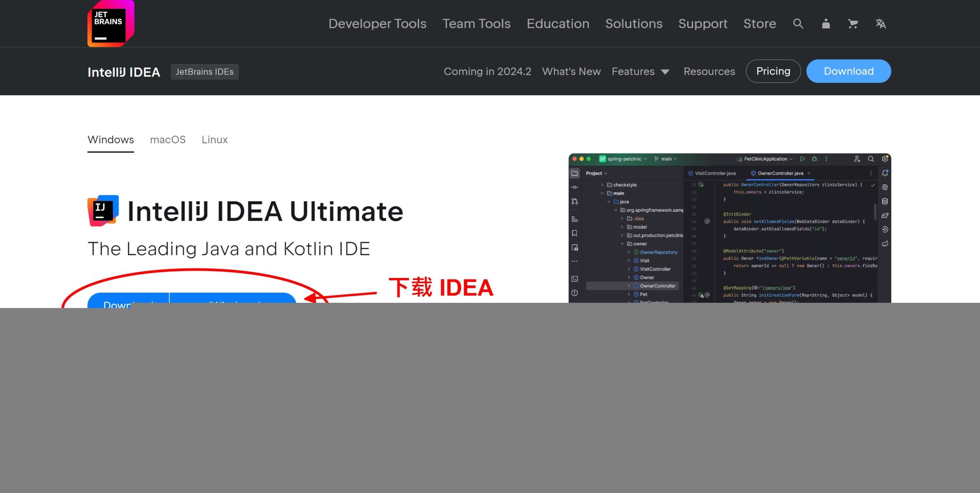Open PetClinicApplication run configuration dropdown
The width and height of the screenshot is (980, 493).
point(765,159)
